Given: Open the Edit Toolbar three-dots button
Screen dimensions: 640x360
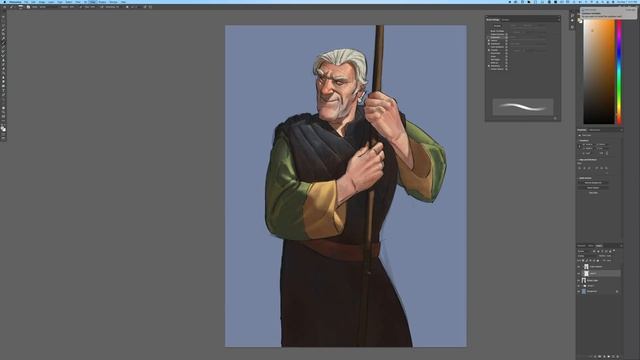Looking at the screenshot, I should point(3,121).
